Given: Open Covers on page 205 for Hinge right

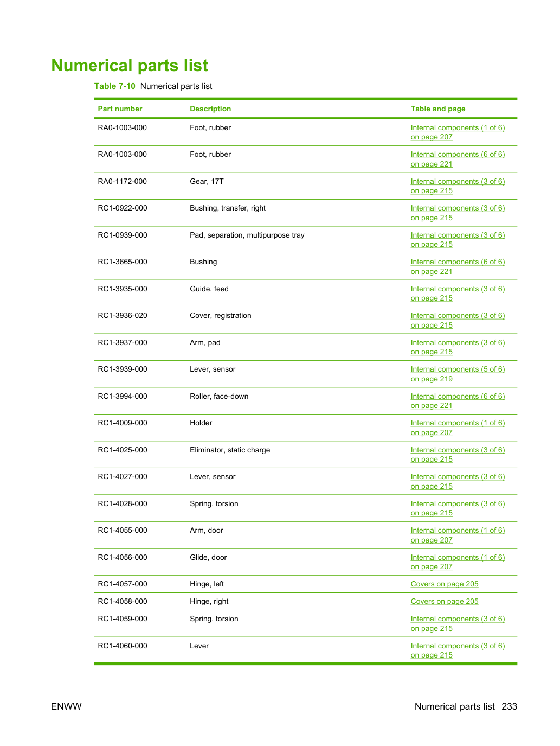Looking at the screenshot, I should click(445, 602).
